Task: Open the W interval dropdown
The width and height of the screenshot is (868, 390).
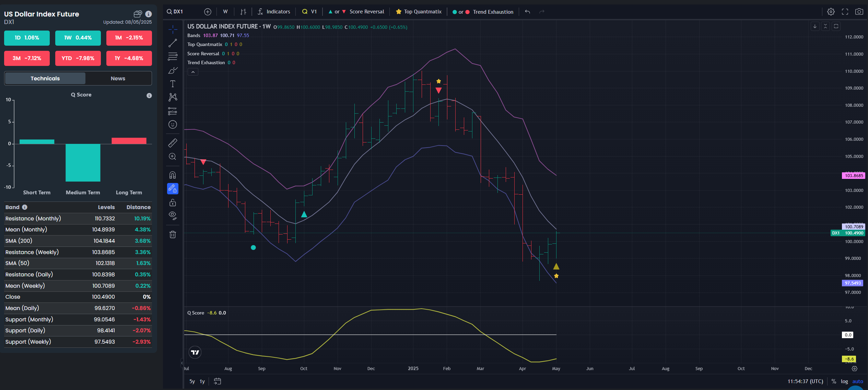Action: (225, 12)
